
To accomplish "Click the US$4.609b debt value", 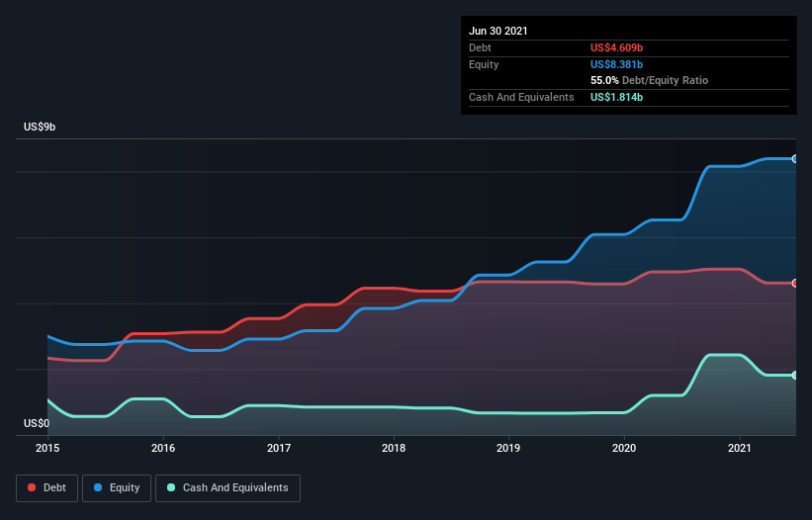I will pos(617,47).
